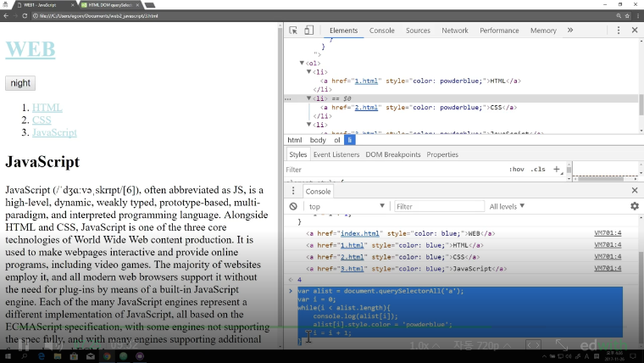Open the CSS list link on page
Screen dimensions: 644x363
tap(42, 120)
